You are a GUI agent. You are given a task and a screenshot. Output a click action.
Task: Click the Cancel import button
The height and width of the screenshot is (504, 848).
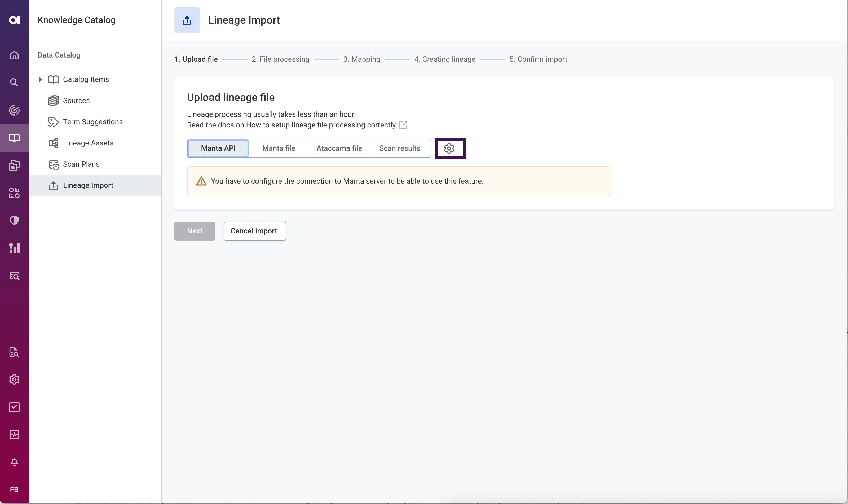coord(255,231)
